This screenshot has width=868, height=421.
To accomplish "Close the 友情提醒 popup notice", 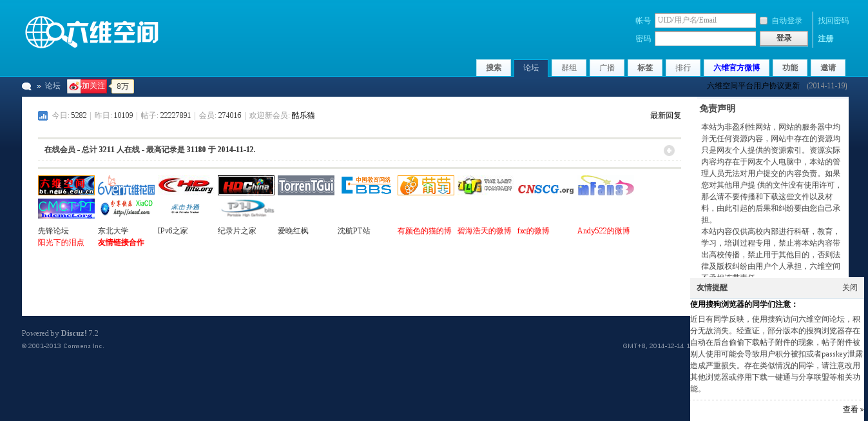I will coord(849,288).
